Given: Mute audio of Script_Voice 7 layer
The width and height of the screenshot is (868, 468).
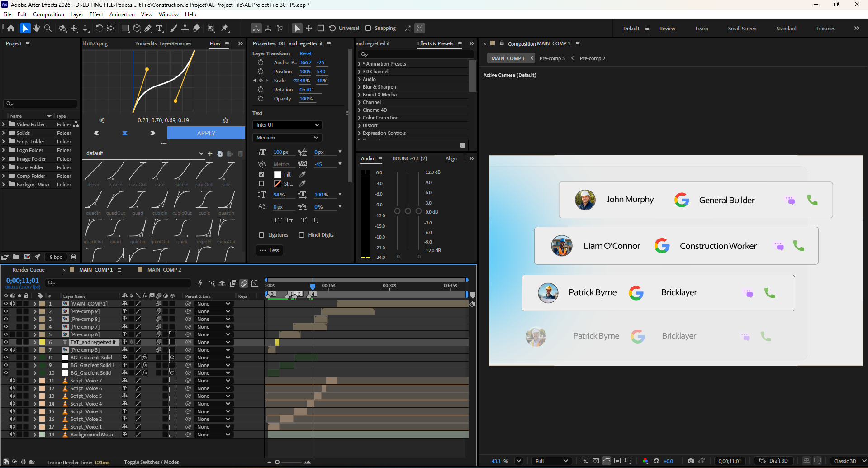Looking at the screenshot, I should click(12, 381).
